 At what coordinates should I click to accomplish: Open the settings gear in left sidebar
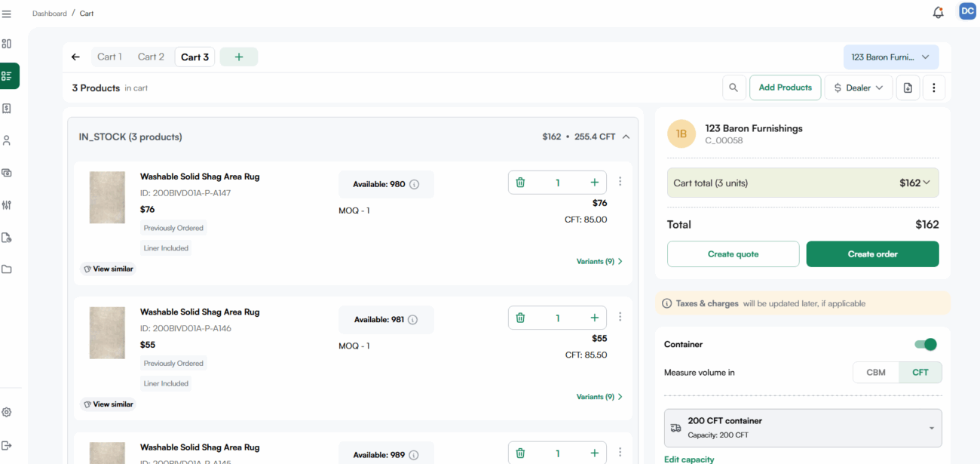pyautogui.click(x=7, y=412)
